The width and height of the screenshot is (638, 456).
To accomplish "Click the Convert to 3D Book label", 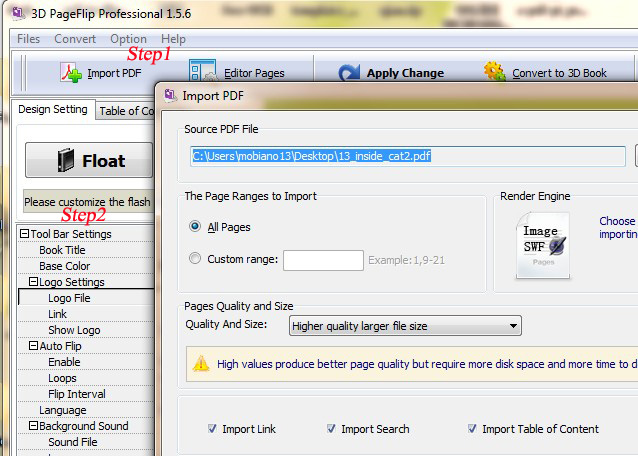I will click(x=559, y=73).
